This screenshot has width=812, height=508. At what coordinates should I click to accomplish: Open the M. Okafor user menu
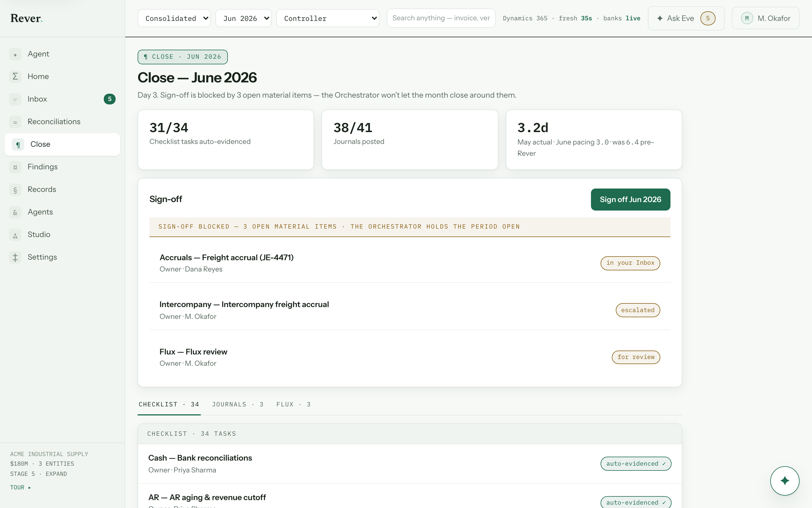point(765,18)
